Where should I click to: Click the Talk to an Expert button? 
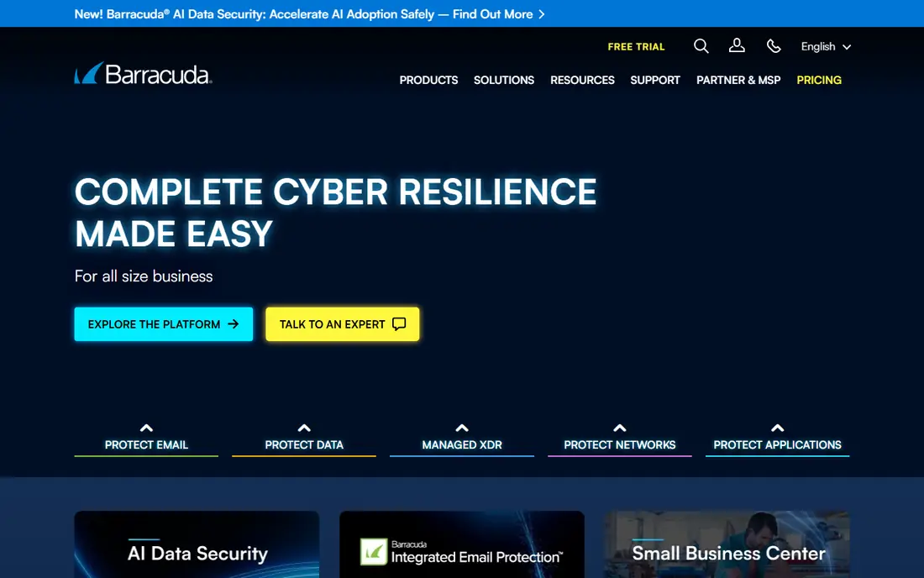[x=343, y=324]
